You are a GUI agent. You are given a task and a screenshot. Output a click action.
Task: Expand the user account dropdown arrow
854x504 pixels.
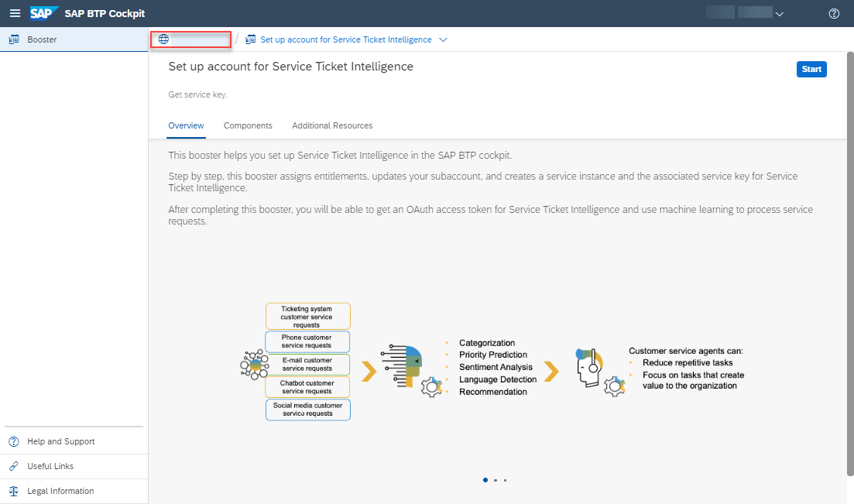[780, 14]
